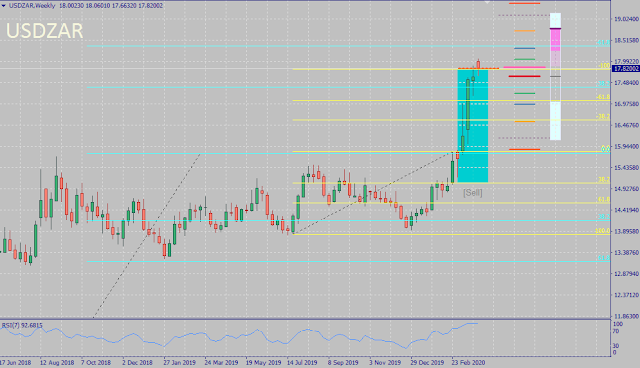Click the 14.41940 price scale label

tap(627, 210)
